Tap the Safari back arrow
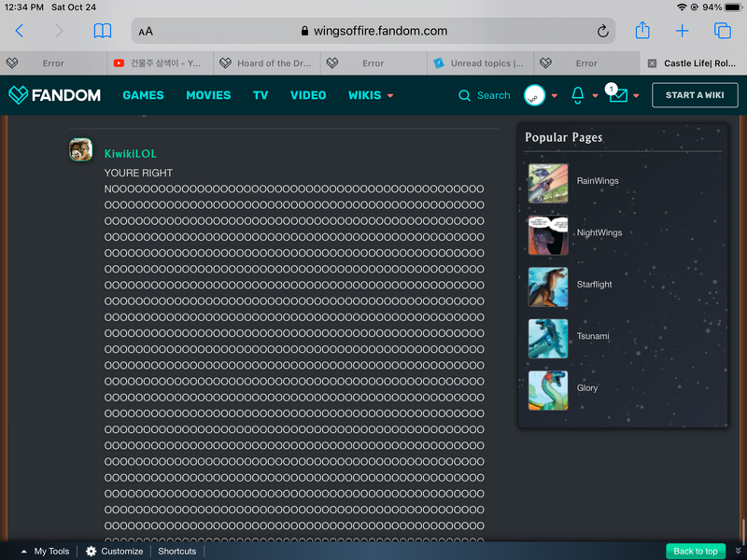747x560 pixels. tap(20, 31)
